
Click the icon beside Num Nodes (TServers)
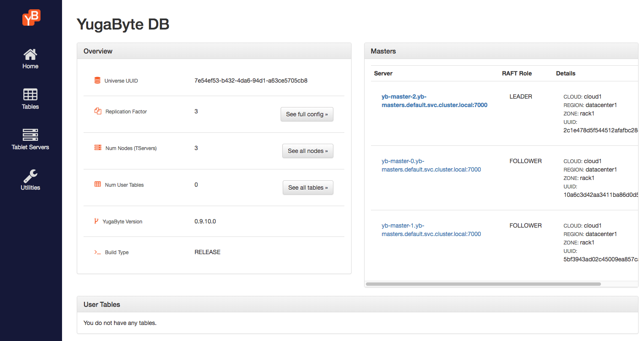(x=97, y=148)
